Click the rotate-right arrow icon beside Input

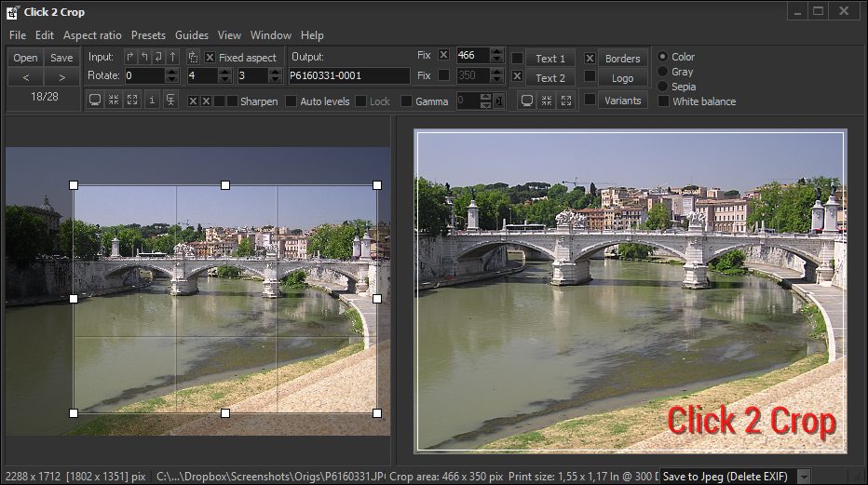[130, 57]
